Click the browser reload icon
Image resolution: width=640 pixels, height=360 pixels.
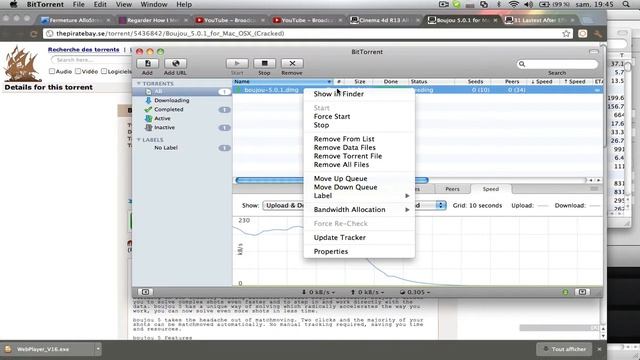[x=34, y=33]
